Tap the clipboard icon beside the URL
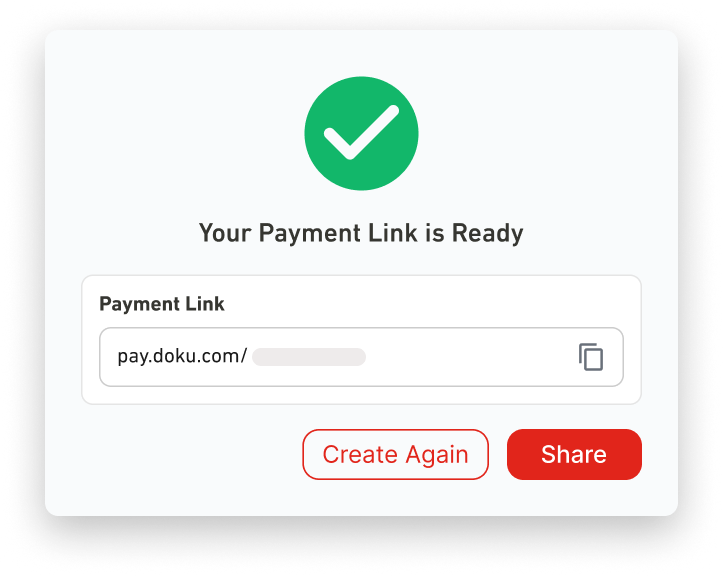 591,356
